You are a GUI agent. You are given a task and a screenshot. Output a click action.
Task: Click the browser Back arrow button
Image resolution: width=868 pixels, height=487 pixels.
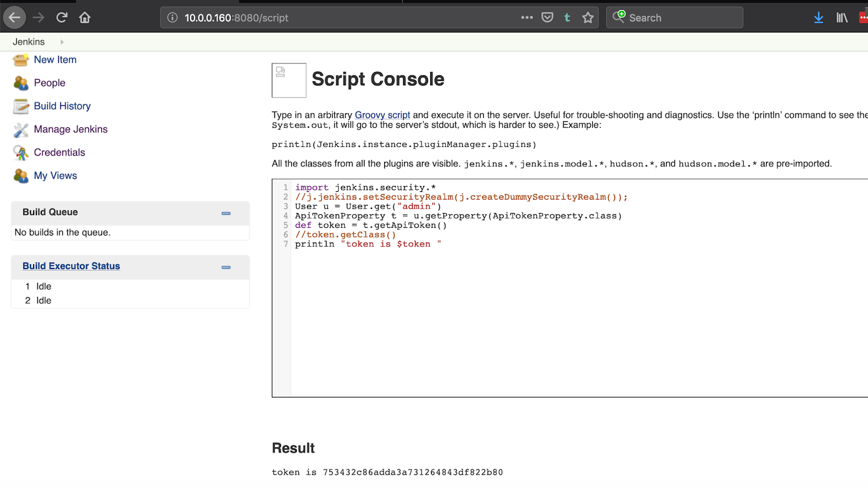click(x=15, y=17)
